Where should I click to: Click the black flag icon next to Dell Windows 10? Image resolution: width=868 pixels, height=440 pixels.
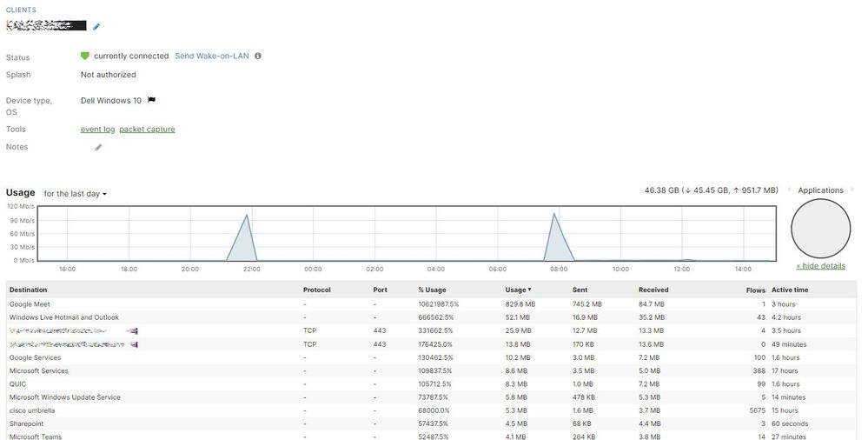point(151,101)
